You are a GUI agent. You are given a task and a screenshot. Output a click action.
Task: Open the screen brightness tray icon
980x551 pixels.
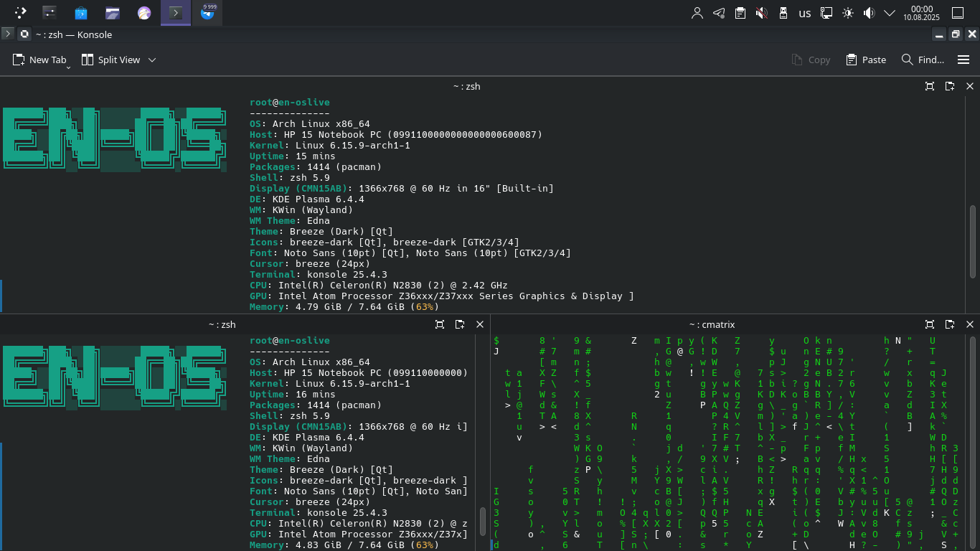[x=848, y=13]
